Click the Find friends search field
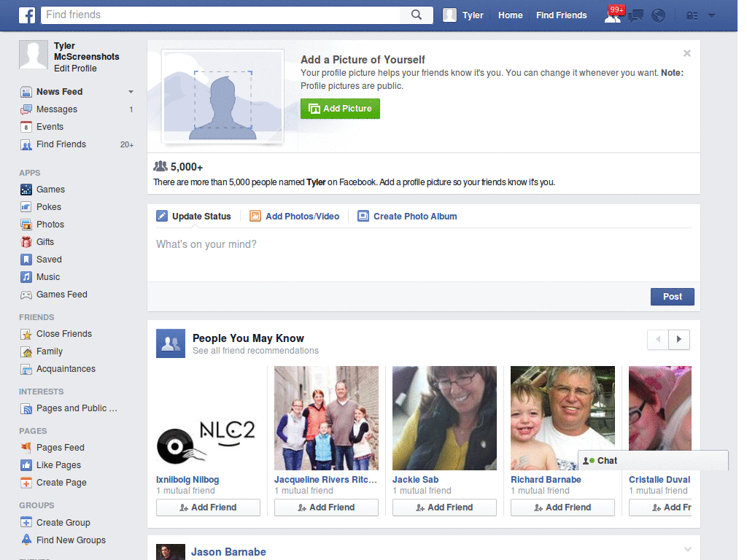The height and width of the screenshot is (560, 747). tap(222, 15)
